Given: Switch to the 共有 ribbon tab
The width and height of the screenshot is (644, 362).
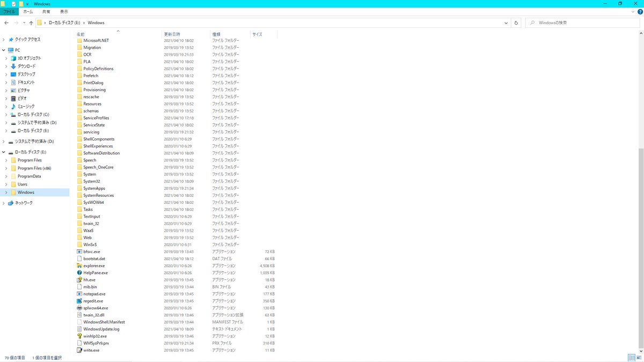Looking at the screenshot, I should pos(46,11).
